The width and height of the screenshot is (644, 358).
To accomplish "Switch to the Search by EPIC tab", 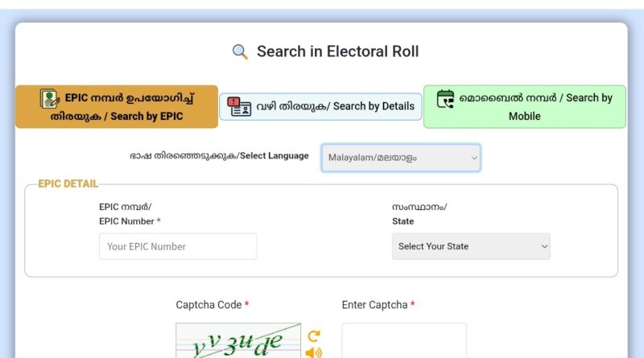I will pos(117,107).
